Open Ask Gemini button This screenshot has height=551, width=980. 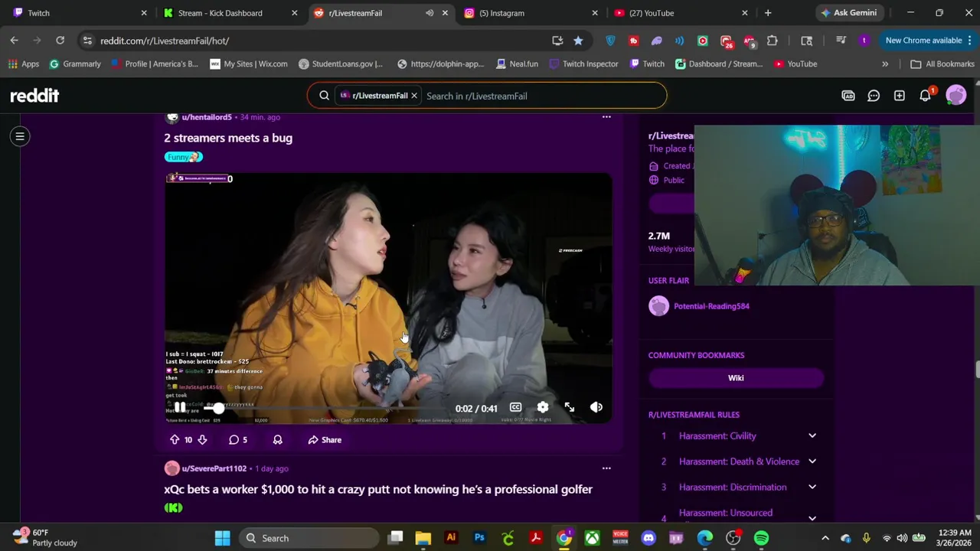point(848,13)
